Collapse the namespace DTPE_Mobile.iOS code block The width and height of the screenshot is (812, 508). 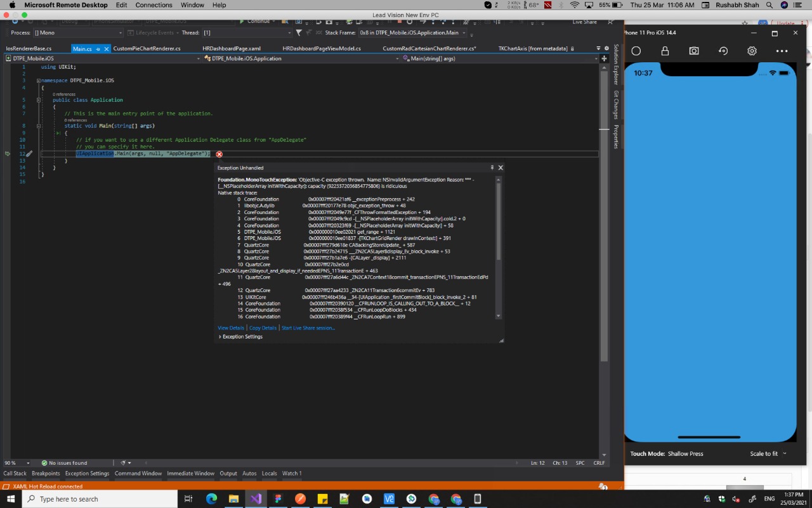point(39,81)
